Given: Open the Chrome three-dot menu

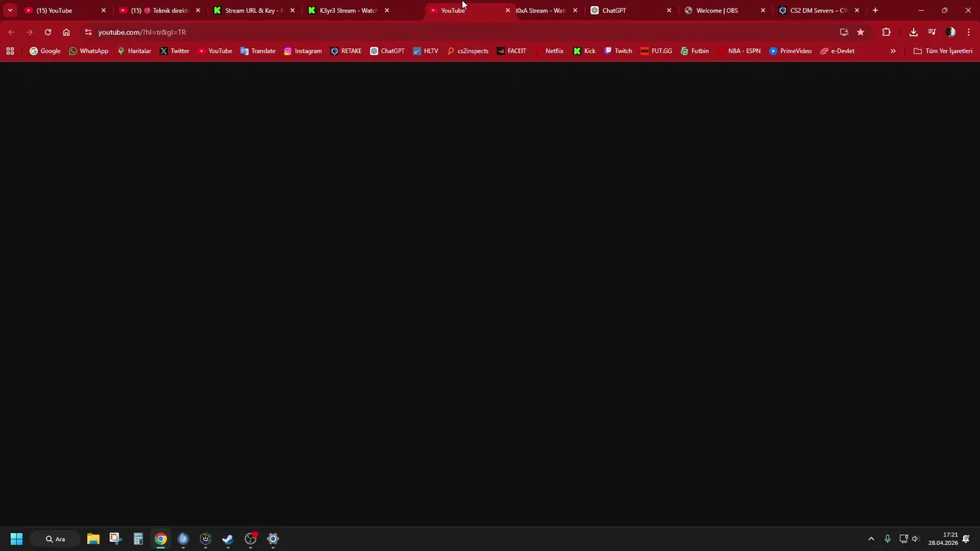Looking at the screenshot, I should (969, 32).
